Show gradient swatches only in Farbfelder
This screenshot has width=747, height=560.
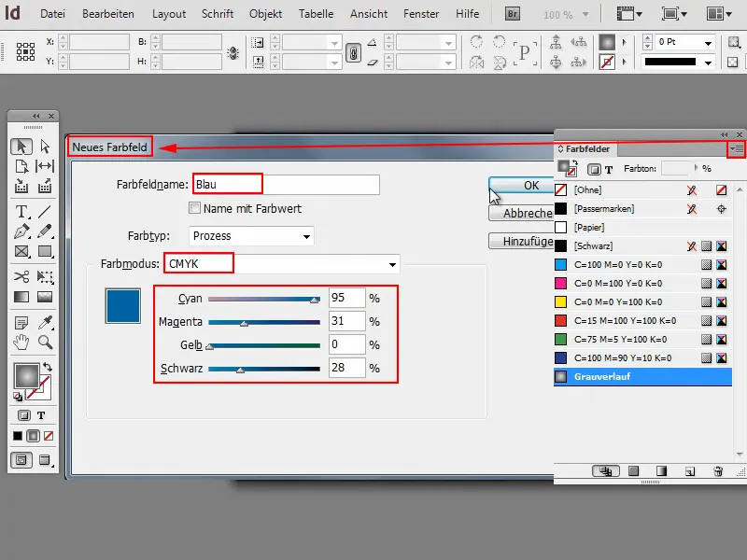pos(662,471)
